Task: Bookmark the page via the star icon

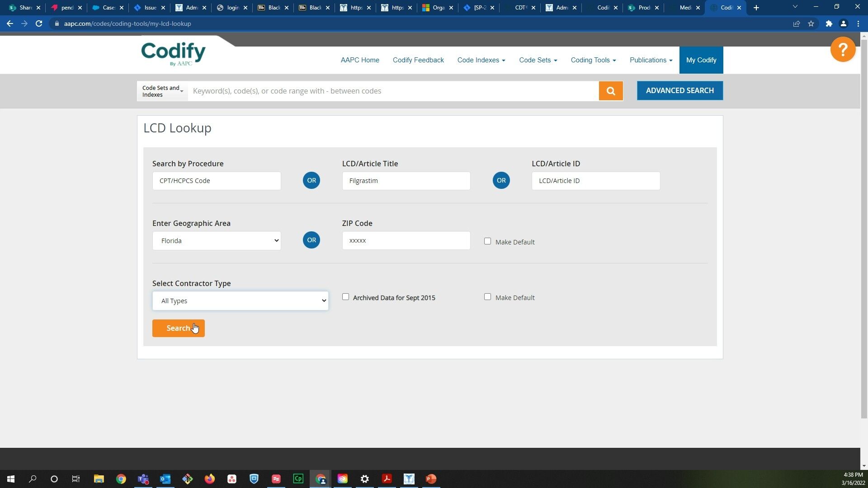Action: click(811, 23)
